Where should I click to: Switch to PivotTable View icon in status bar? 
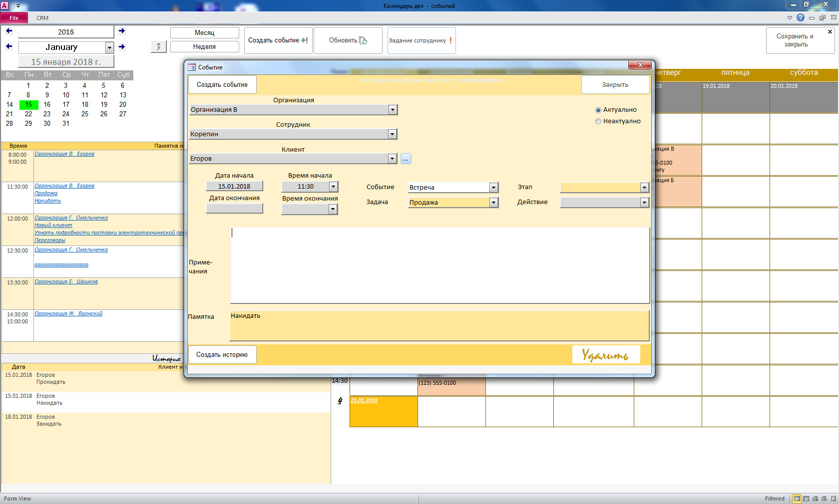point(815,499)
